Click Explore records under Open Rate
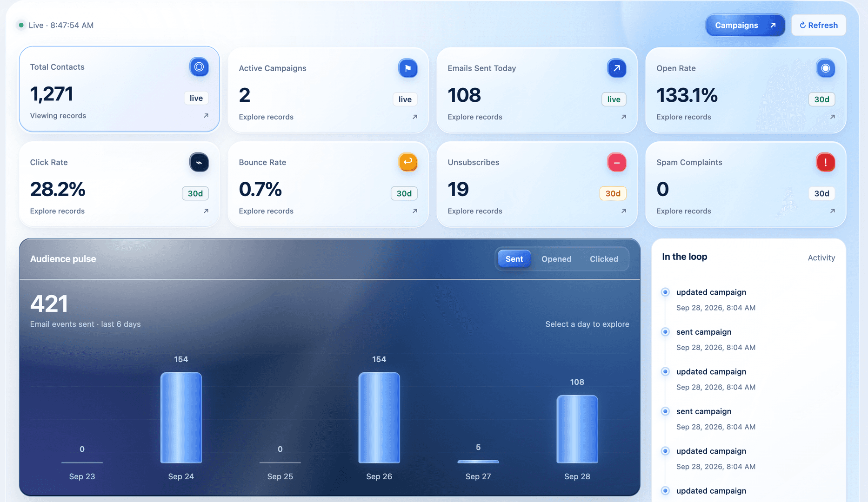Image resolution: width=868 pixels, height=502 pixels. pyautogui.click(x=684, y=117)
